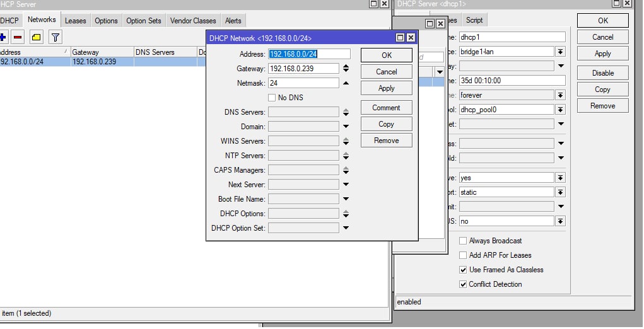Open the Vendor Classes tab
Viewport: 644px width, 329px height.
(x=193, y=21)
